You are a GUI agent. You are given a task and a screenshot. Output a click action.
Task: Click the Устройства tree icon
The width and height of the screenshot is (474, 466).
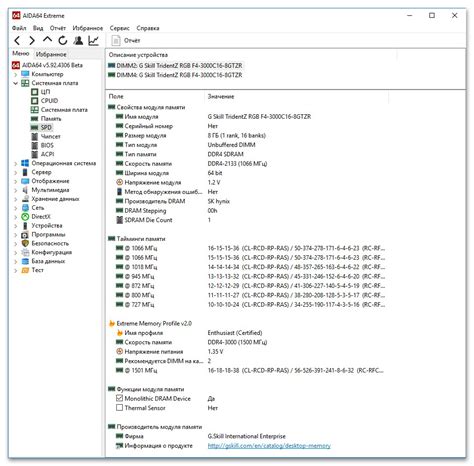point(25,226)
